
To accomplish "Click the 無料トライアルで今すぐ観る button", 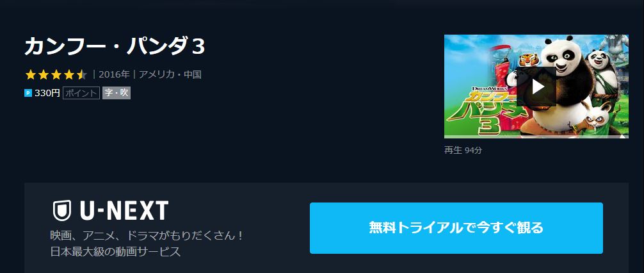I will click(456, 227).
